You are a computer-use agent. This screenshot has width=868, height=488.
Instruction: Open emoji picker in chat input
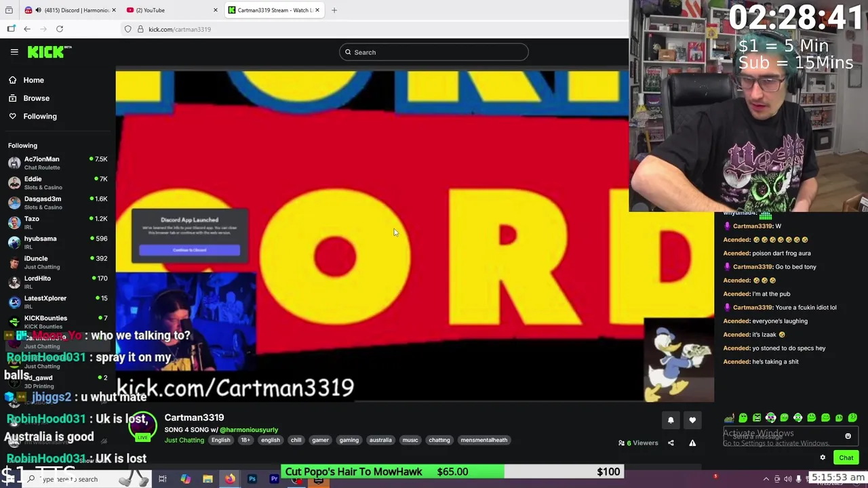[848, 436]
